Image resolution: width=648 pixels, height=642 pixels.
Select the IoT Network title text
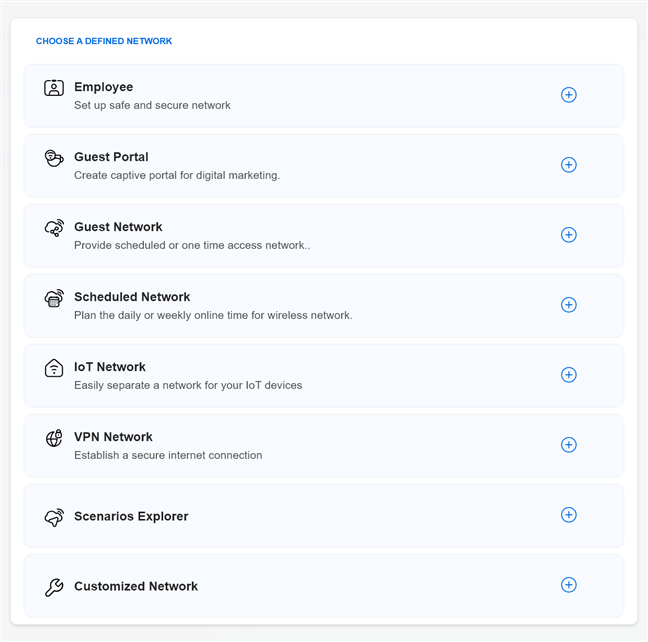(x=110, y=367)
